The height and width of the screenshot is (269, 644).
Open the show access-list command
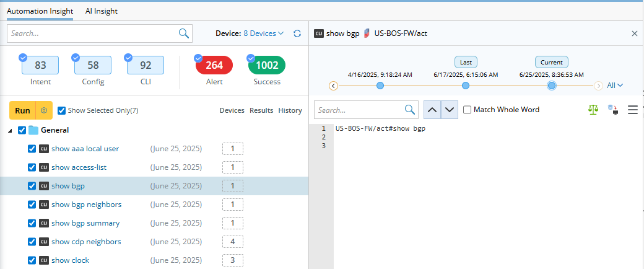[79, 167]
